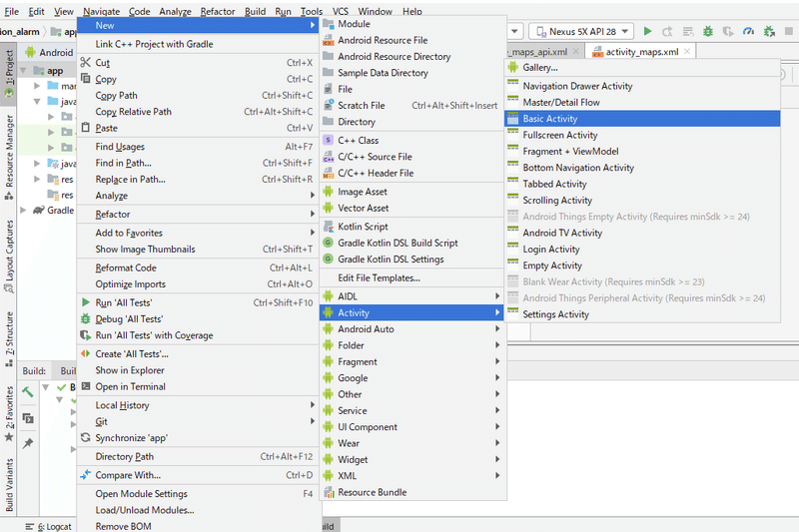The image size is (799, 532).
Task: Open the Build menu in menu bar
Action: (x=255, y=11)
